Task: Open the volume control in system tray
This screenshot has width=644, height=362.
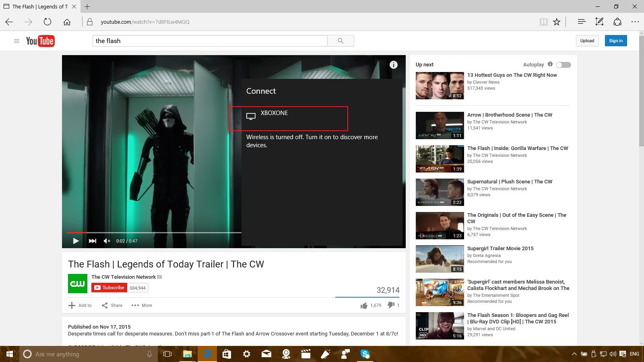Action: pyautogui.click(x=613, y=354)
